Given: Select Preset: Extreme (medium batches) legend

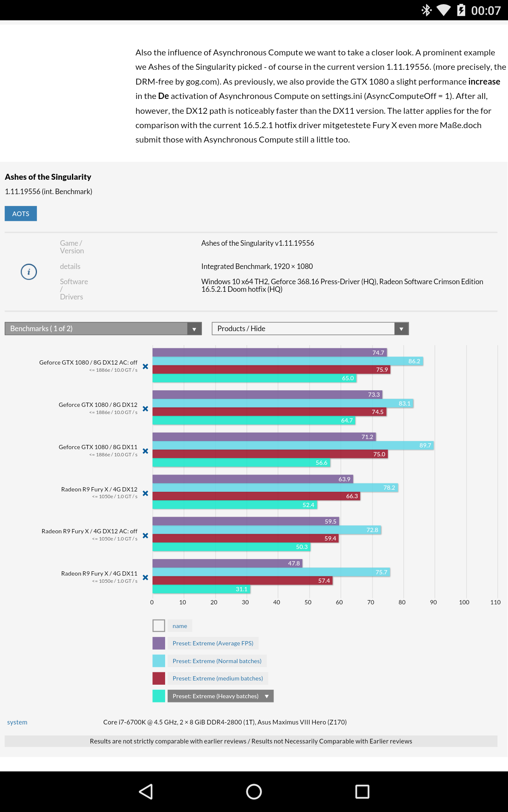Looking at the screenshot, I should (218, 678).
